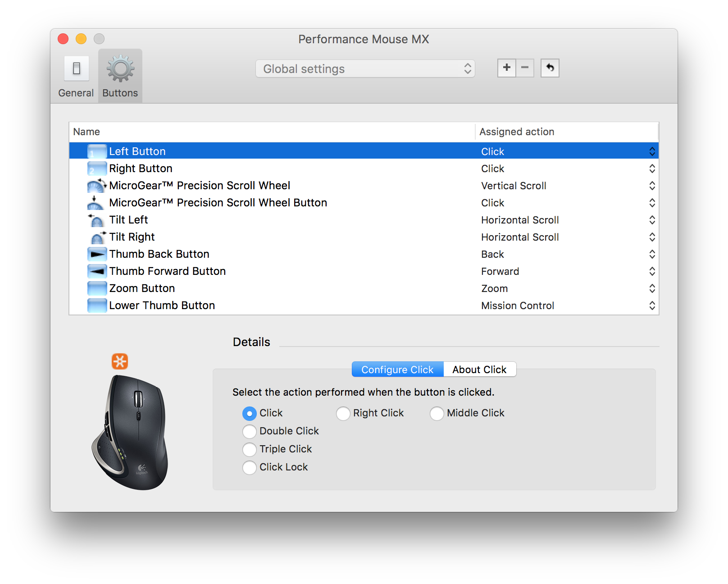Select the Thumb Forward Button row name
The image size is (728, 584).
(168, 271)
